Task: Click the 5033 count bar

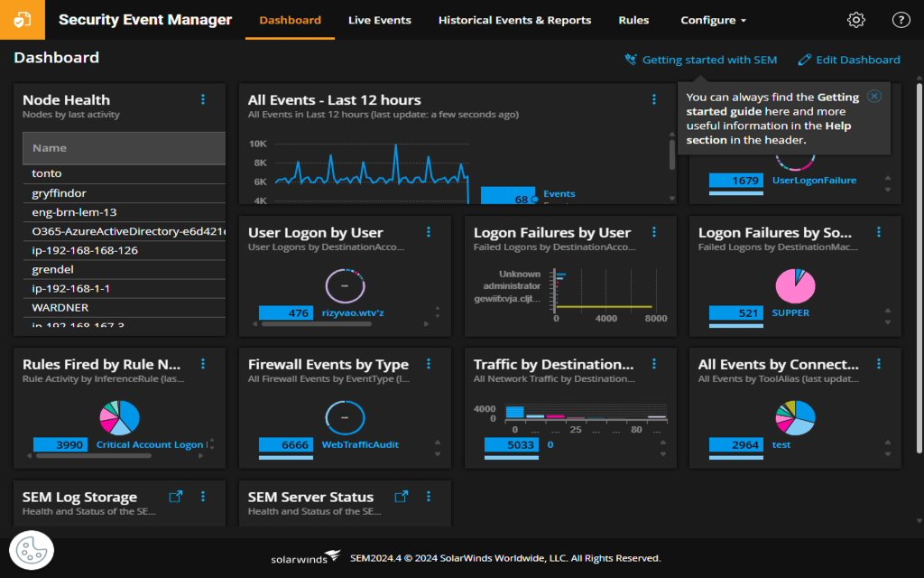Action: [x=511, y=444]
